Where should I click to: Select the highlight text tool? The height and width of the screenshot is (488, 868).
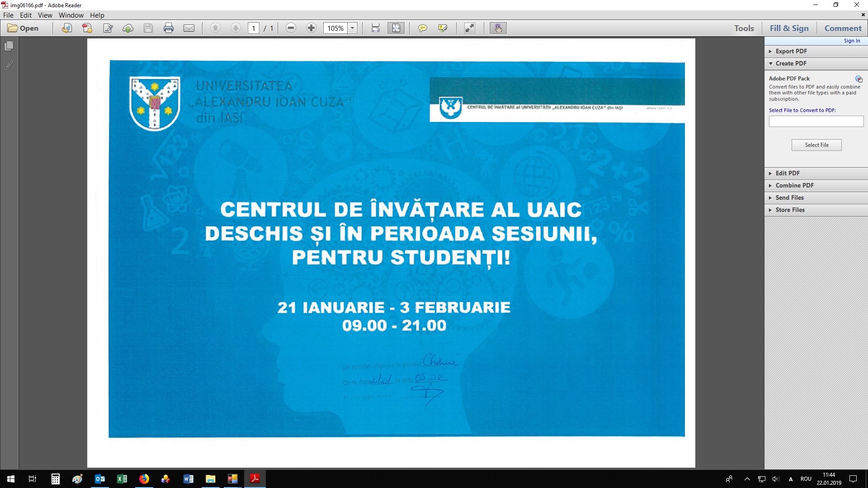tap(443, 28)
